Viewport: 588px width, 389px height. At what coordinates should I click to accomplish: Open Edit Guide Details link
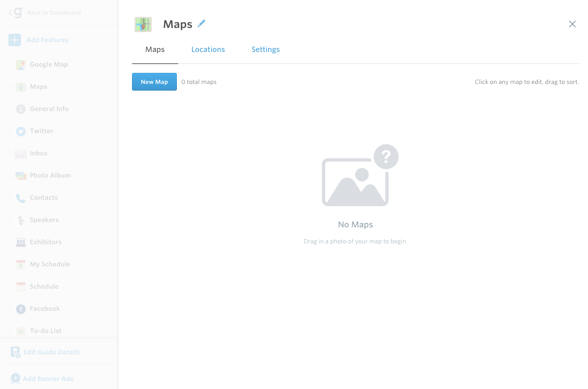tap(52, 352)
